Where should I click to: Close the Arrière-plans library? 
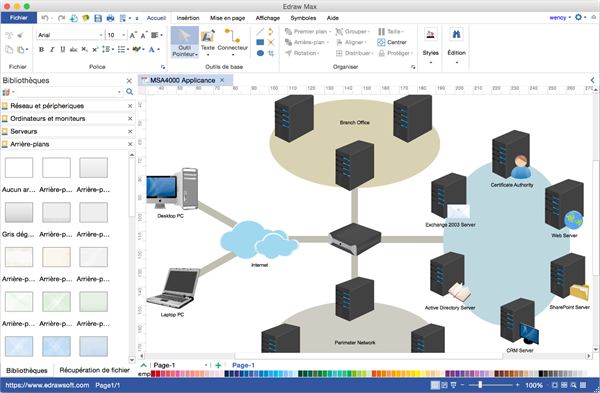click(130, 144)
